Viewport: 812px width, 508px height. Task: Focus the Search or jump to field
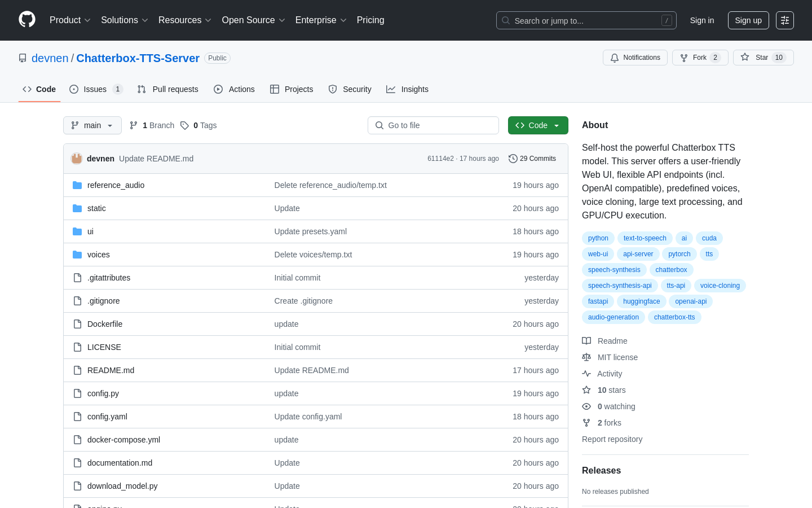586,20
